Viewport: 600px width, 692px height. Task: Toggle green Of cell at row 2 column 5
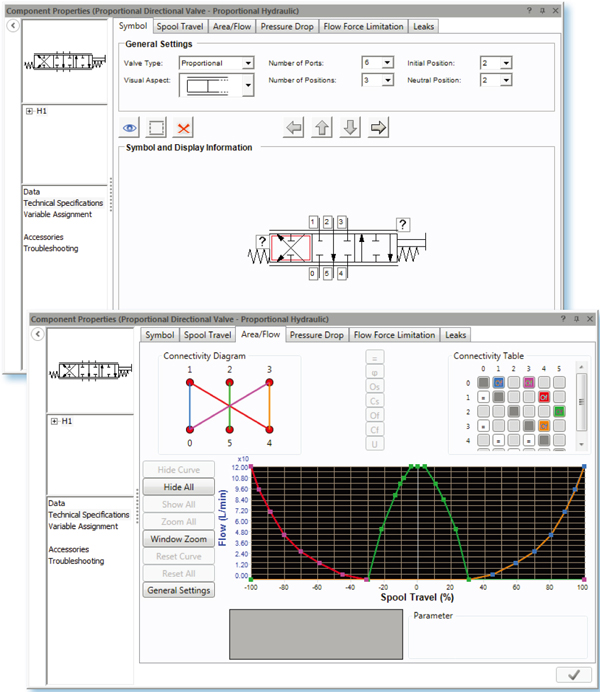click(x=559, y=411)
